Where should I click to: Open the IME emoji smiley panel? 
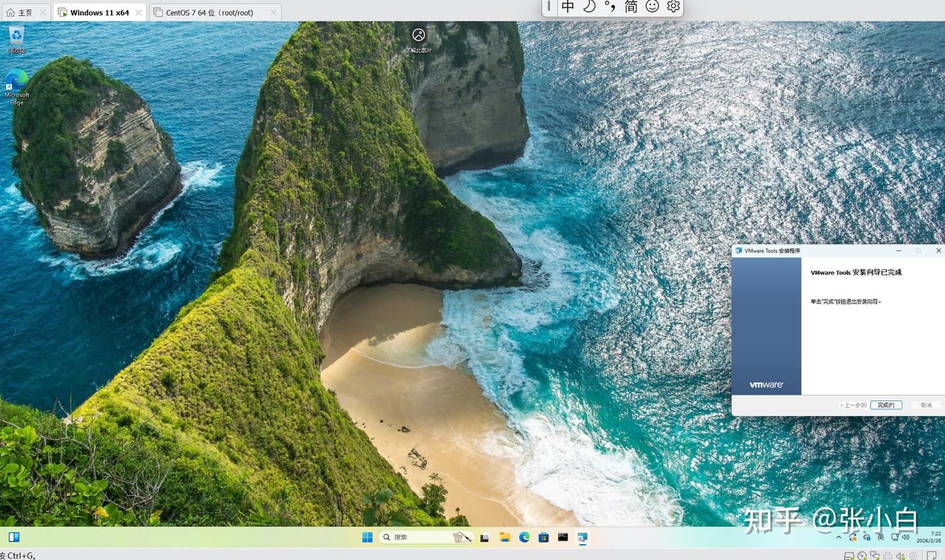(x=652, y=7)
